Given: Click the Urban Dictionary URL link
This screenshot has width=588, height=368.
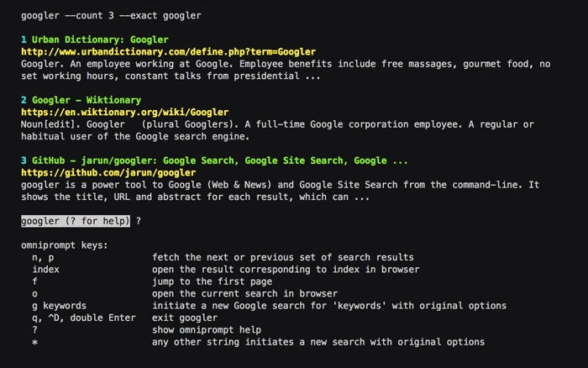Looking at the screenshot, I should coord(168,51).
